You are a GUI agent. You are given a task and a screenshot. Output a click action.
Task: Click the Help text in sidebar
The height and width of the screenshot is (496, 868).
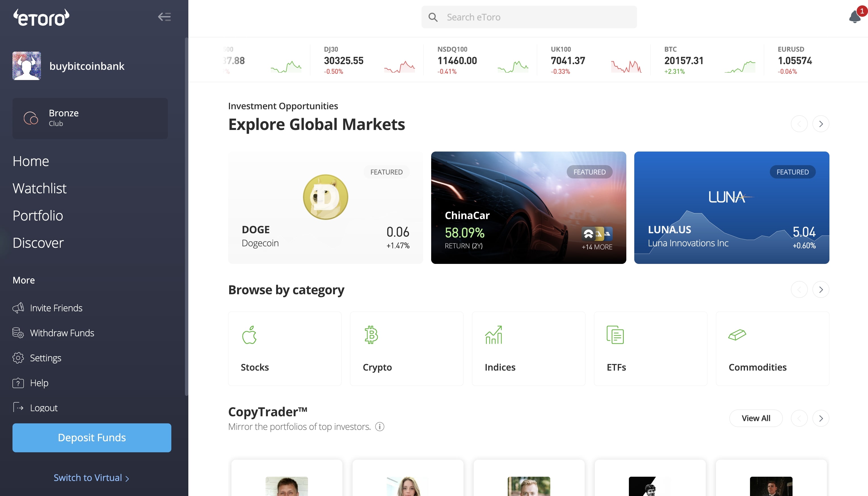coord(39,383)
